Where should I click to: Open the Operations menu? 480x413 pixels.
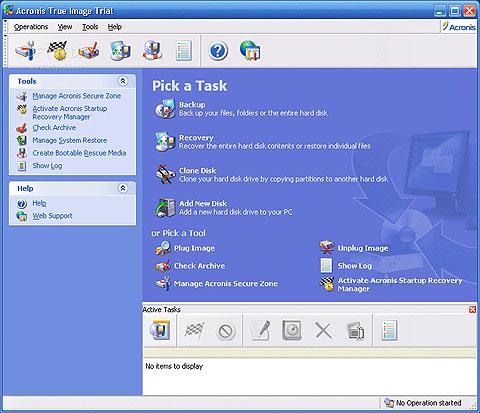point(31,27)
